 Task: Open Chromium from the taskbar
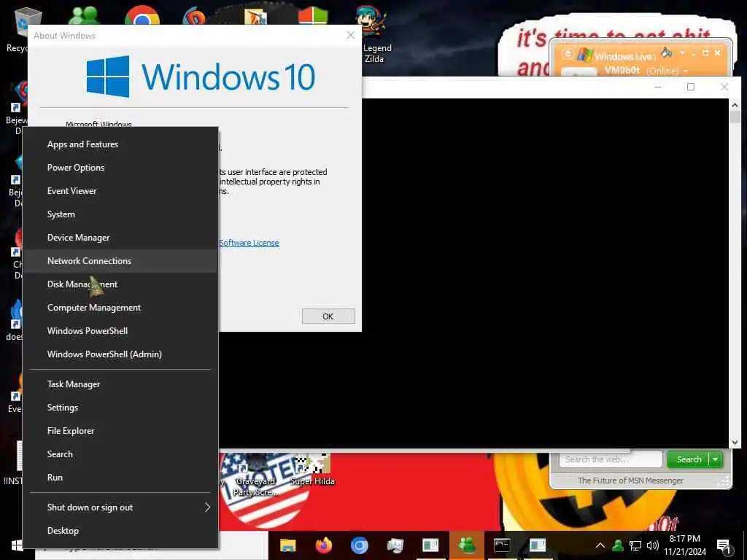[x=360, y=545]
